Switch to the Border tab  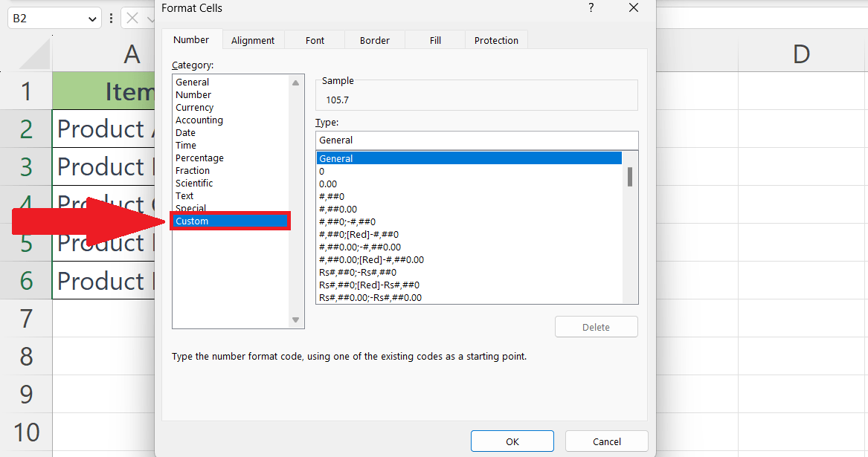(374, 40)
